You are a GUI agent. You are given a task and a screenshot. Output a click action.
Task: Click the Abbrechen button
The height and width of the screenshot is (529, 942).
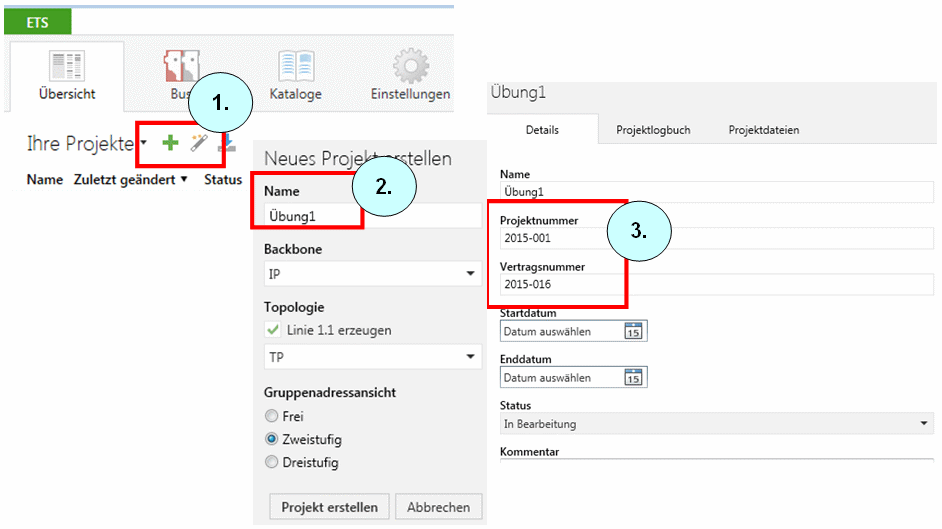[x=439, y=507]
